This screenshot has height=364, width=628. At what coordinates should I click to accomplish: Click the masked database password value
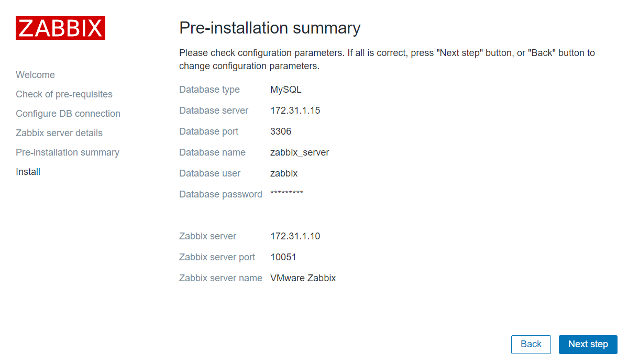coord(287,194)
